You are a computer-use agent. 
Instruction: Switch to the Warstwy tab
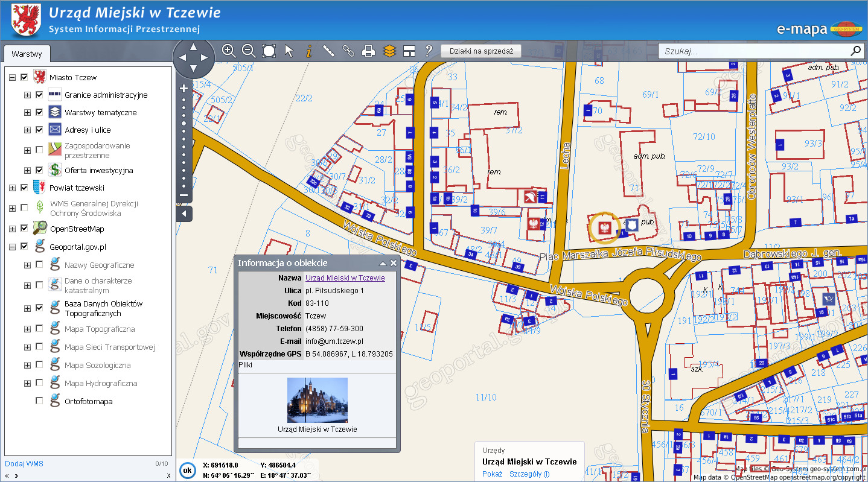point(27,54)
